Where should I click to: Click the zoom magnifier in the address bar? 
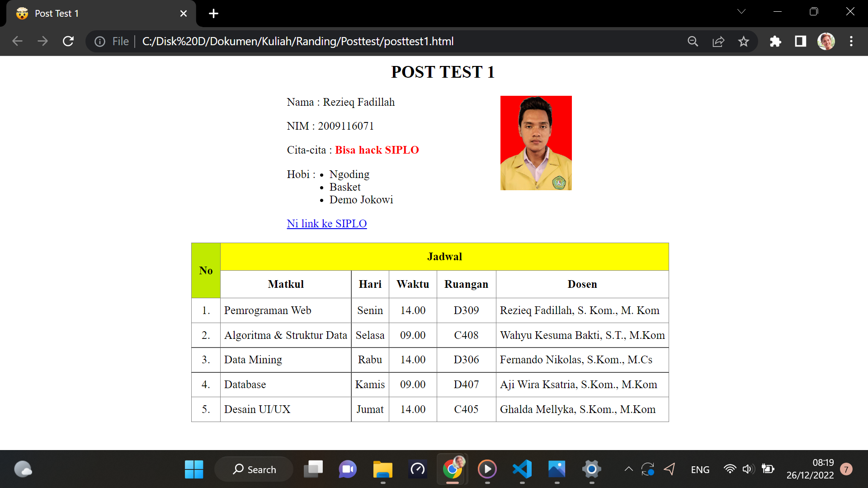coord(693,41)
